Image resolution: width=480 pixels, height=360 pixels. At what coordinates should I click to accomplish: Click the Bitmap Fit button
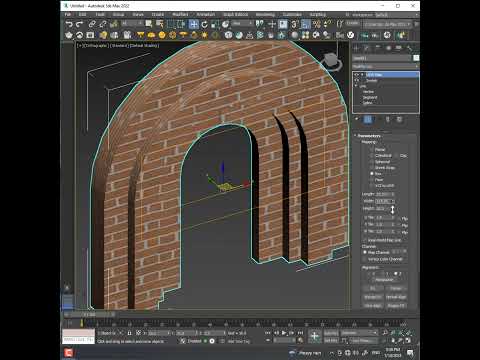[x=373, y=297]
